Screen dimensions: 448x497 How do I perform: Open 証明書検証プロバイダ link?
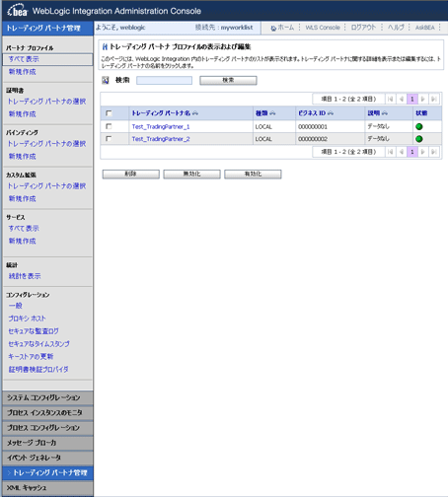(x=38, y=369)
